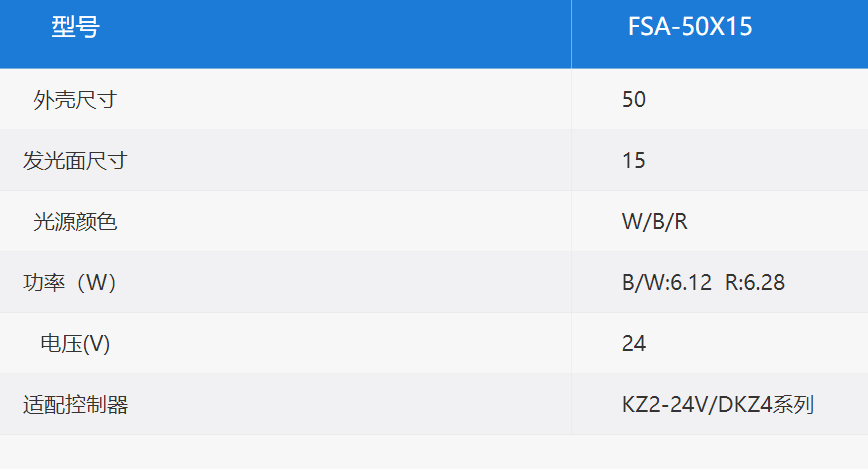Click the 外壳尺寸 row label
Image resolution: width=868 pixels, height=469 pixels.
(x=75, y=100)
